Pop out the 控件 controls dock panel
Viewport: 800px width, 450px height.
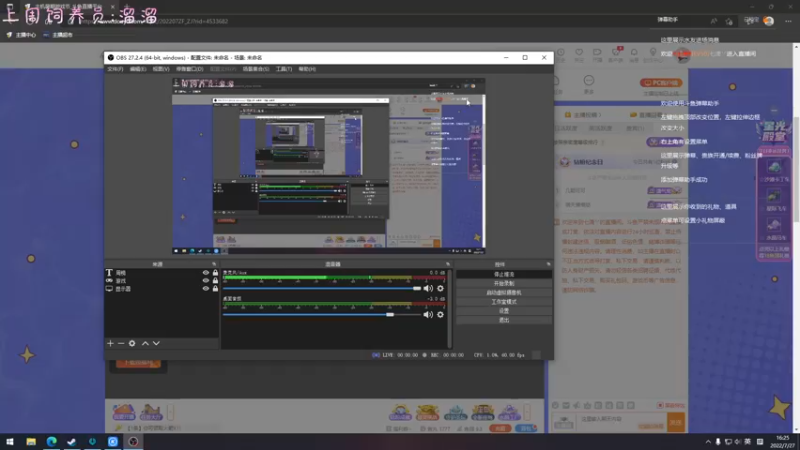point(548,264)
